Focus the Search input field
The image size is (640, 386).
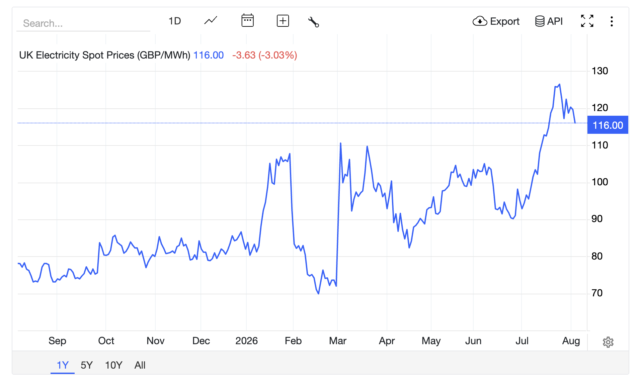(83, 23)
